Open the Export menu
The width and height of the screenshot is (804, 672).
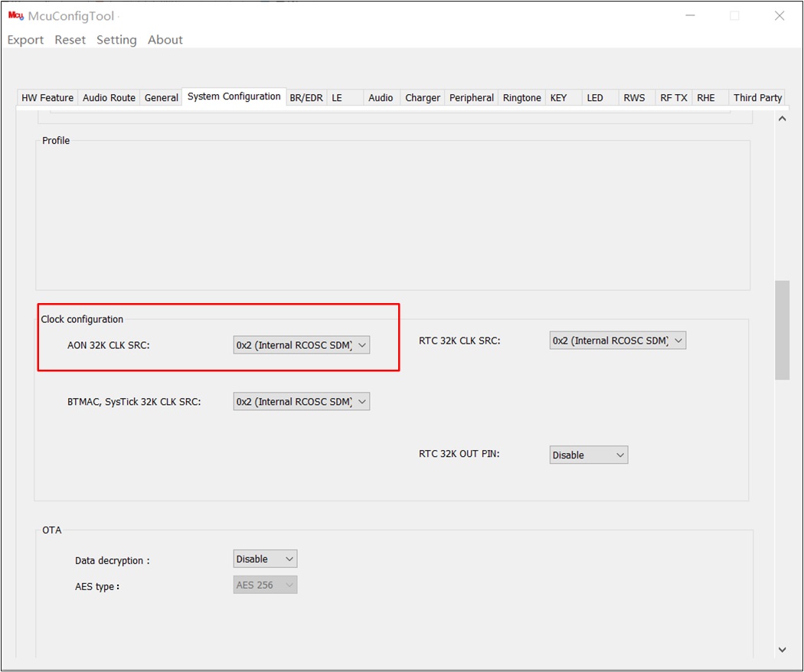pos(25,40)
